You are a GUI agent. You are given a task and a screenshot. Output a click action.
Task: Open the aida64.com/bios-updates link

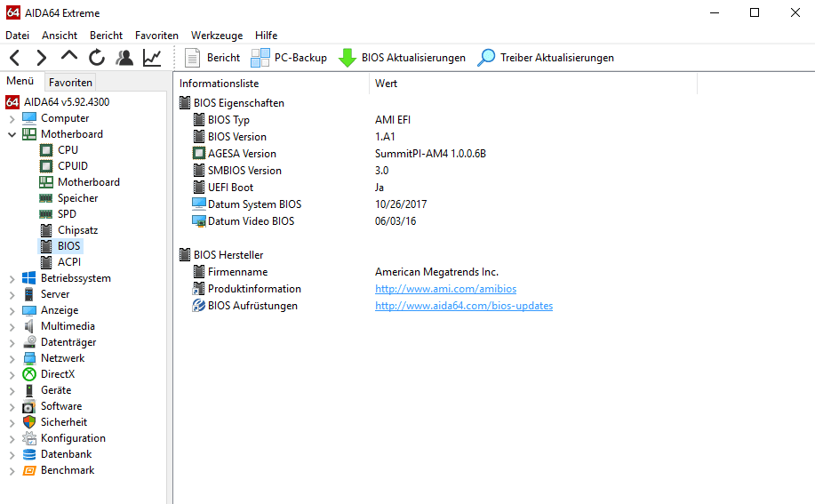464,306
